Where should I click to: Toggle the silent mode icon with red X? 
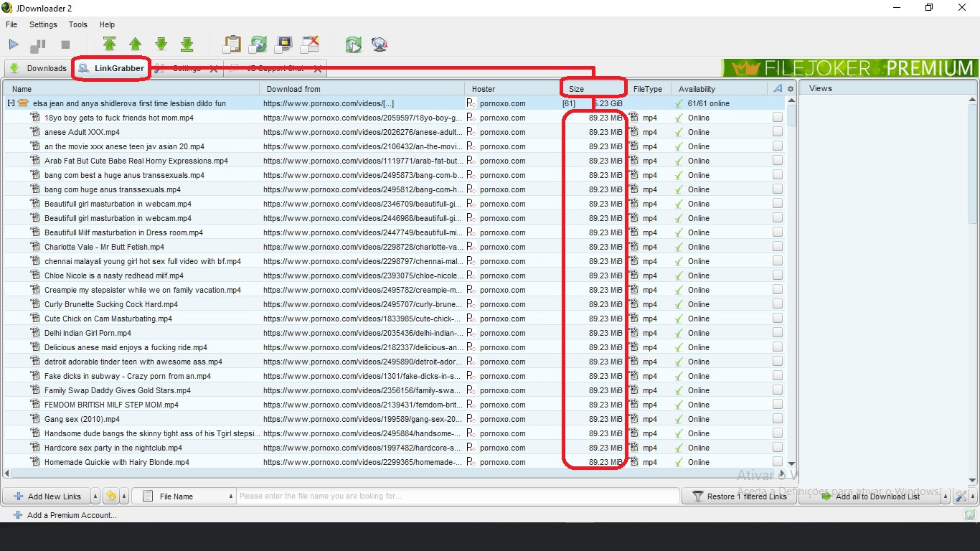click(309, 44)
